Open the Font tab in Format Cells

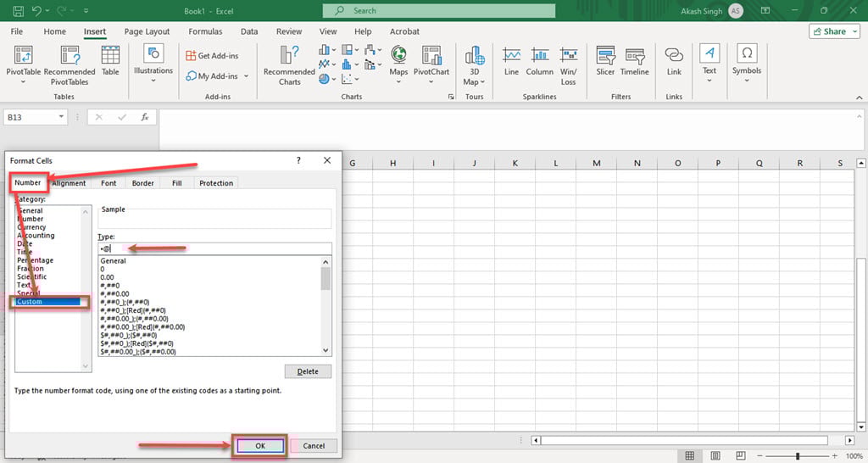[x=108, y=183]
